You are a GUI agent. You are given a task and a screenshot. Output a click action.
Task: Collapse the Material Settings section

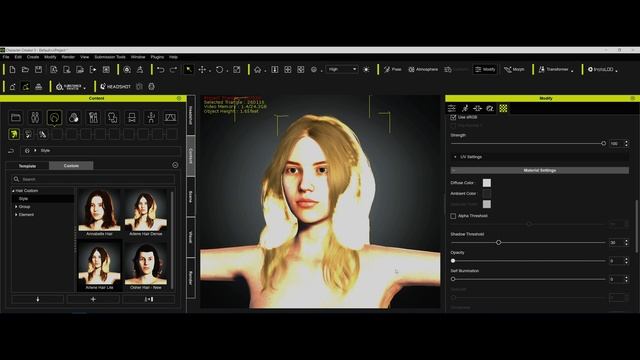[x=454, y=170]
